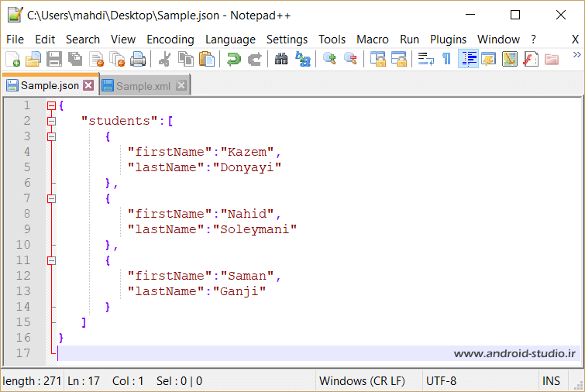The width and height of the screenshot is (585, 392).
Task: Close the Sample.json tab
Action: pos(88,85)
